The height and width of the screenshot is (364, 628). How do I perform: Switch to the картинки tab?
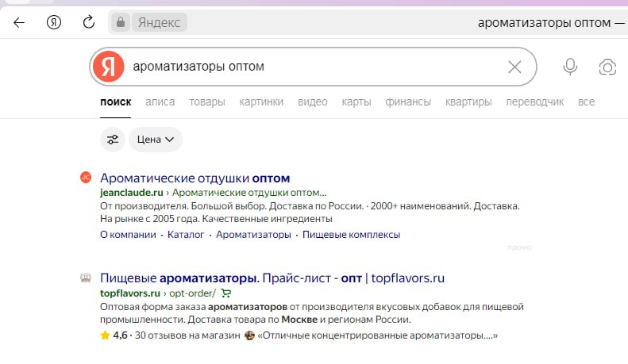pos(261,102)
